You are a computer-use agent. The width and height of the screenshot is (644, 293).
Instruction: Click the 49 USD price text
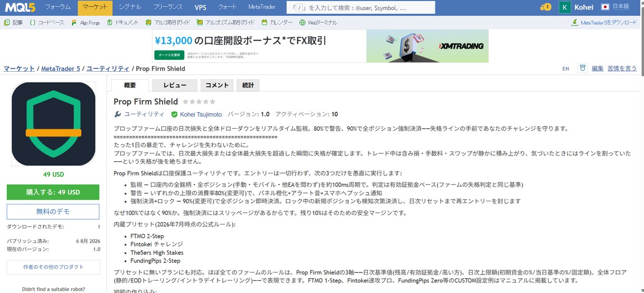(53, 175)
